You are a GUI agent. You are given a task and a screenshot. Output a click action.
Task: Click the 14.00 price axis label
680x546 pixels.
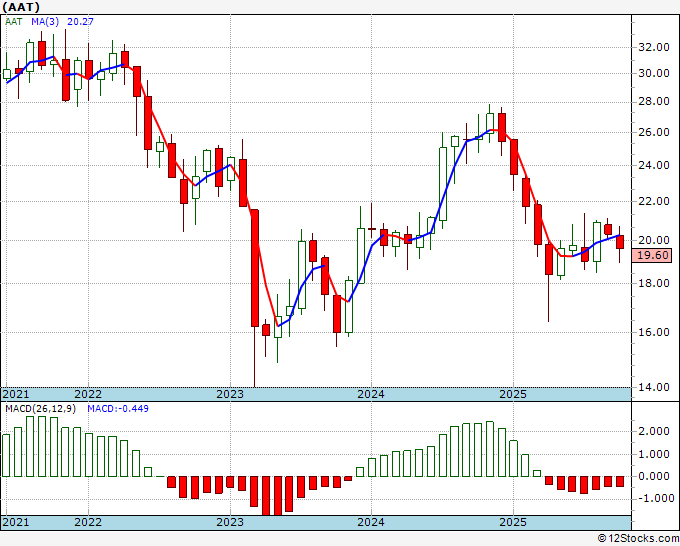pyautogui.click(x=654, y=387)
